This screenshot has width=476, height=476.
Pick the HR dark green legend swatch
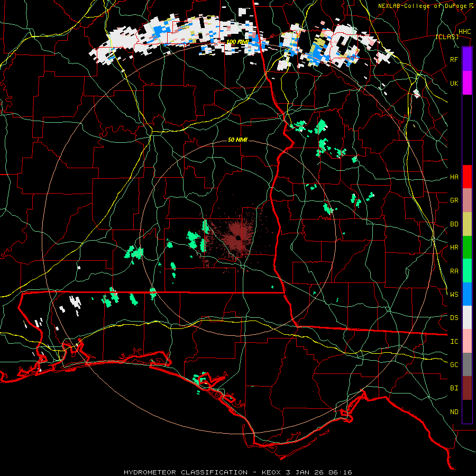pos(467,247)
